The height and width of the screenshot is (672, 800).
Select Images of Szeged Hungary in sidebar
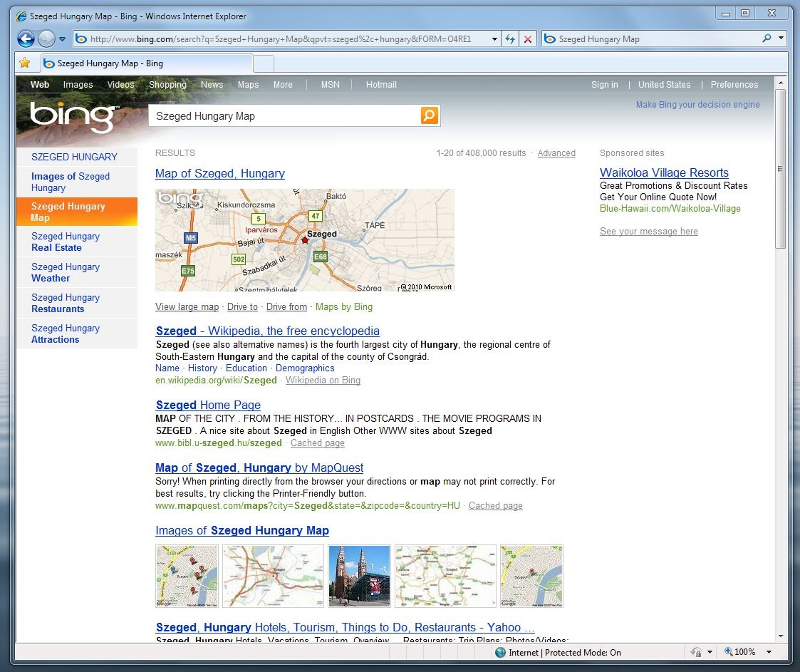[x=76, y=182]
